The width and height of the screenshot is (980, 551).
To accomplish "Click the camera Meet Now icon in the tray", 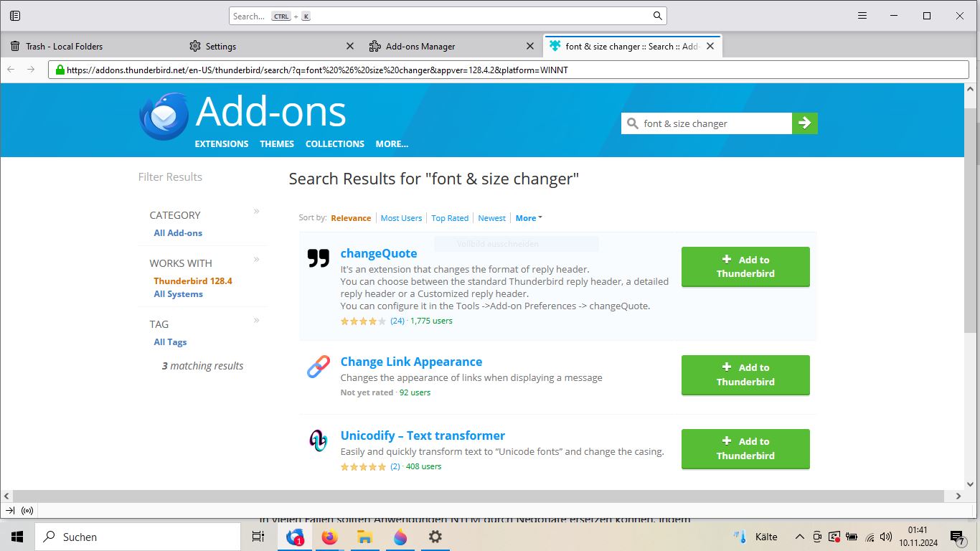I will point(817,537).
